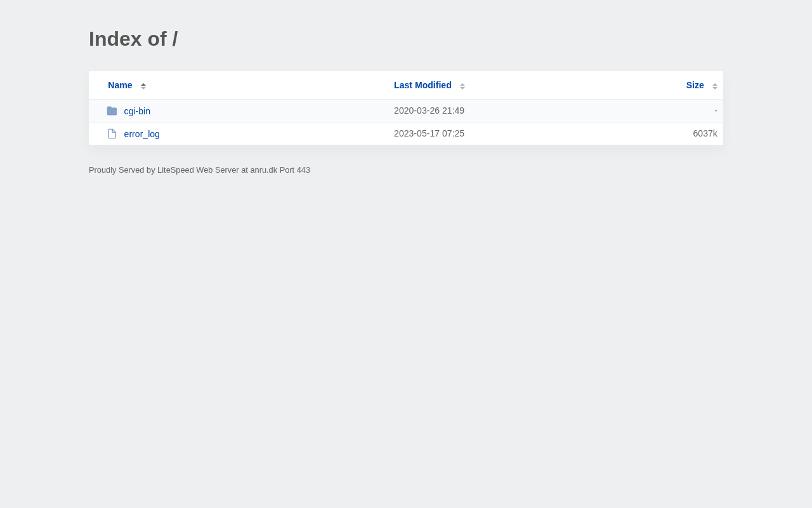Click "Proudly Served by" in the footer
812x508 pixels.
coord(122,170)
